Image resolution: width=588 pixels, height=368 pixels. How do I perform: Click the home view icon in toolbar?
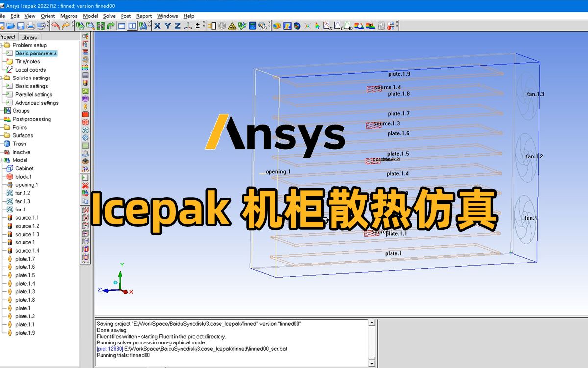click(81, 26)
